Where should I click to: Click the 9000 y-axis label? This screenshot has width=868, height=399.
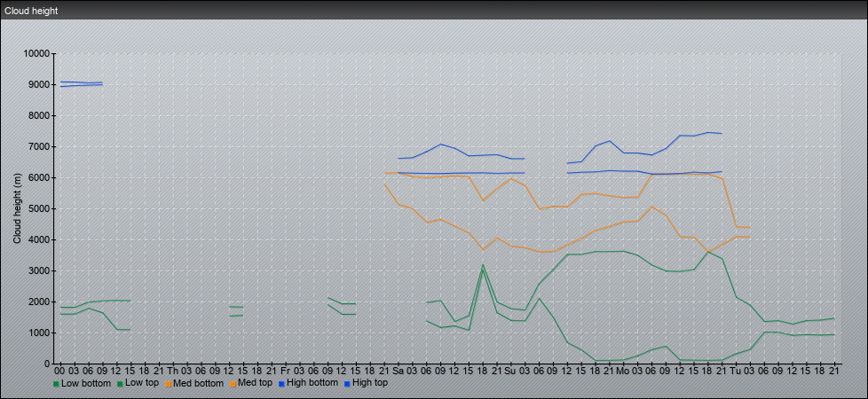coord(39,84)
